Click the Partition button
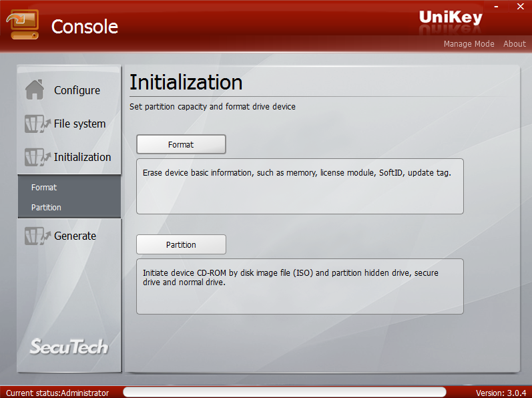The height and width of the screenshot is (398, 532). click(181, 244)
